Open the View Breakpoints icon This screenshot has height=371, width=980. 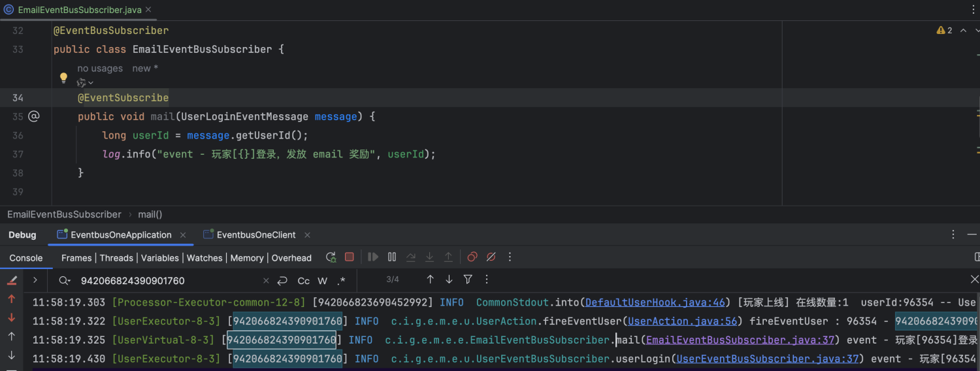point(472,257)
